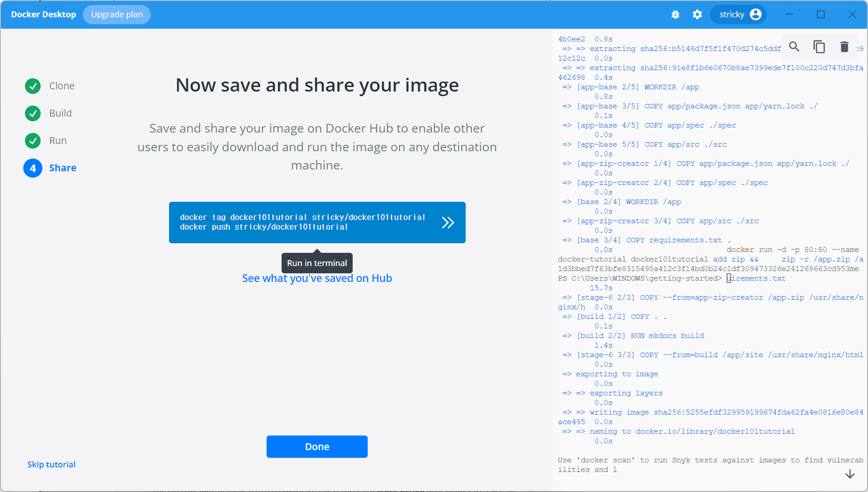The width and height of the screenshot is (868, 492).
Task: Minimize the Docker Desktop window
Action: [790, 15]
